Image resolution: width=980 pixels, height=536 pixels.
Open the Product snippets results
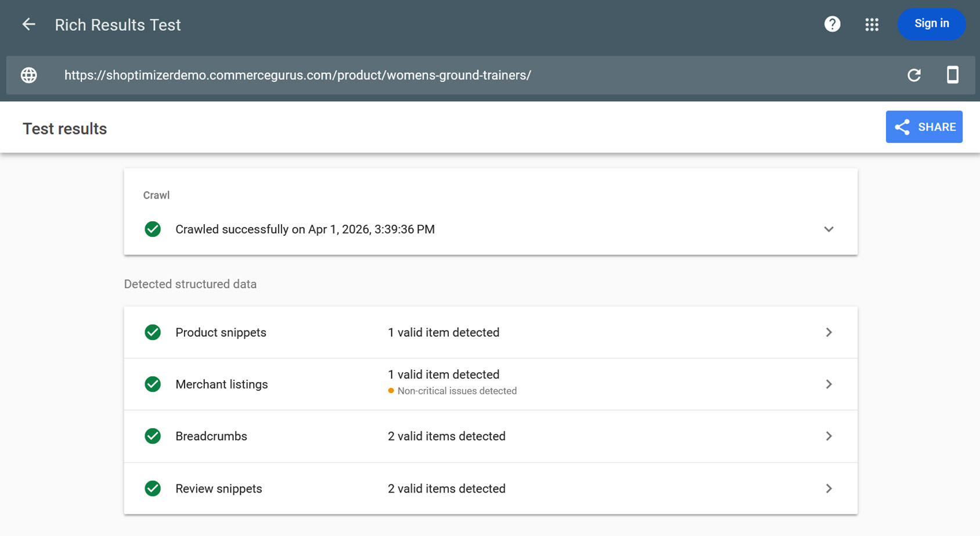(829, 332)
